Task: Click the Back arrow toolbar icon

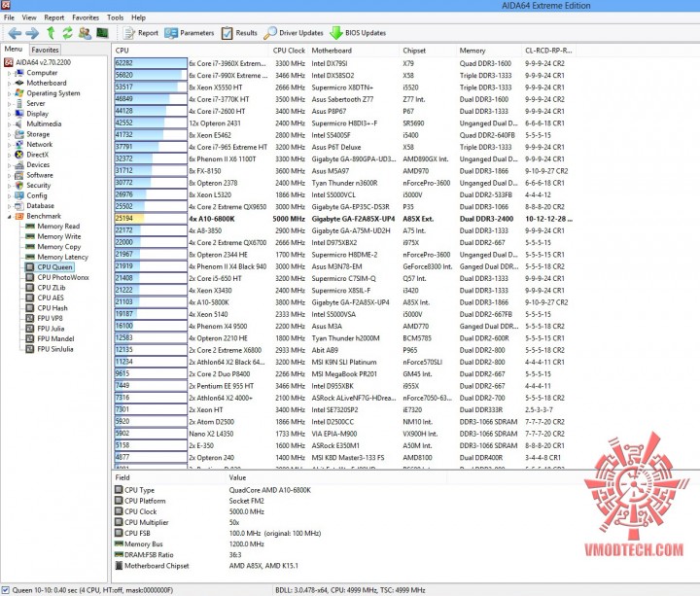Action: [x=15, y=33]
